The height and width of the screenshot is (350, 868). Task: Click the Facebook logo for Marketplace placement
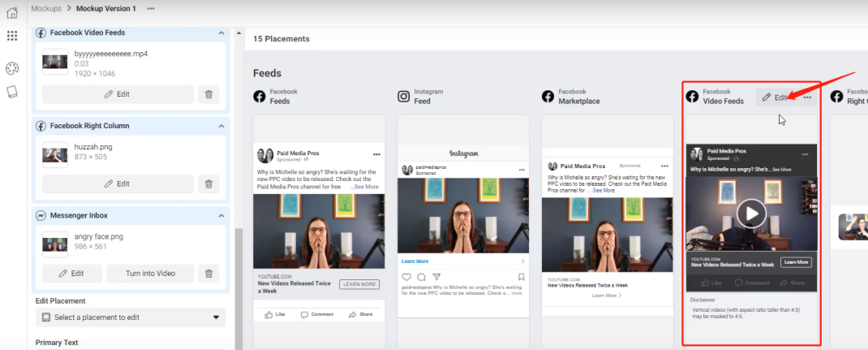tap(548, 97)
